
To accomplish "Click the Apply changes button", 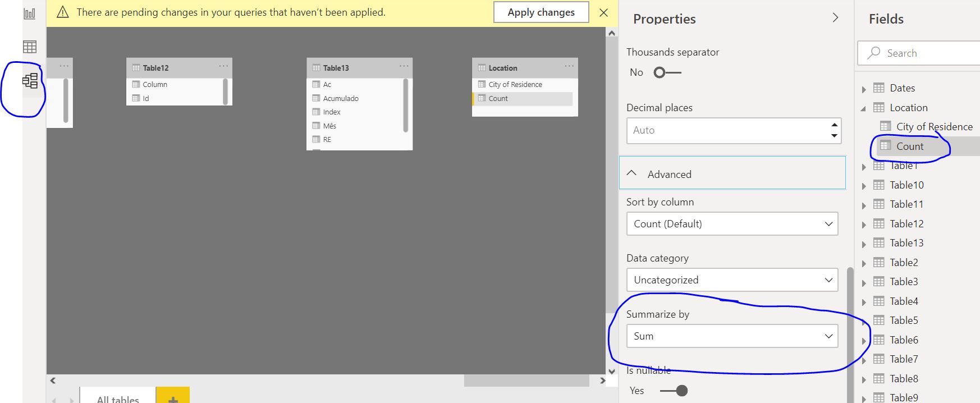I will (541, 12).
